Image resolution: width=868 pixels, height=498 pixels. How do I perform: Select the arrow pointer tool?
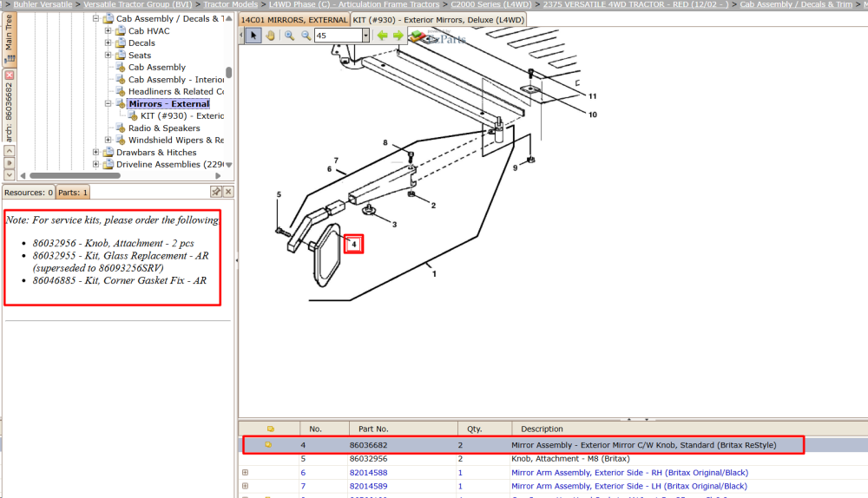[253, 36]
